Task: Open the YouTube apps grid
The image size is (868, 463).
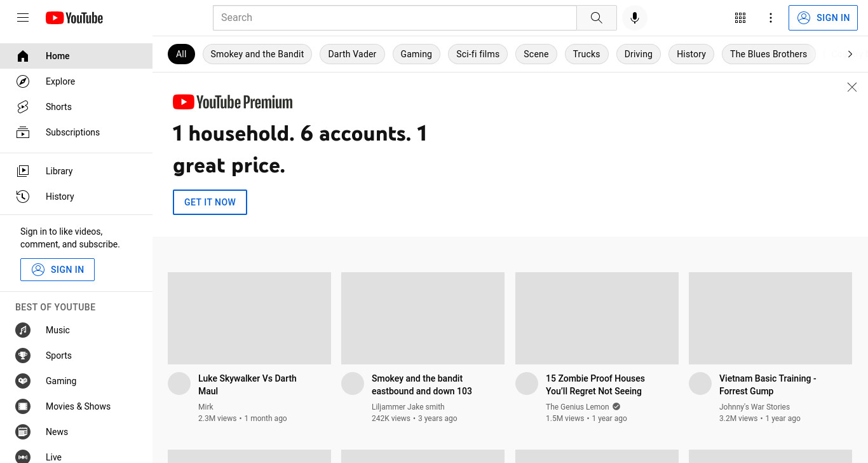Action: click(x=740, y=18)
